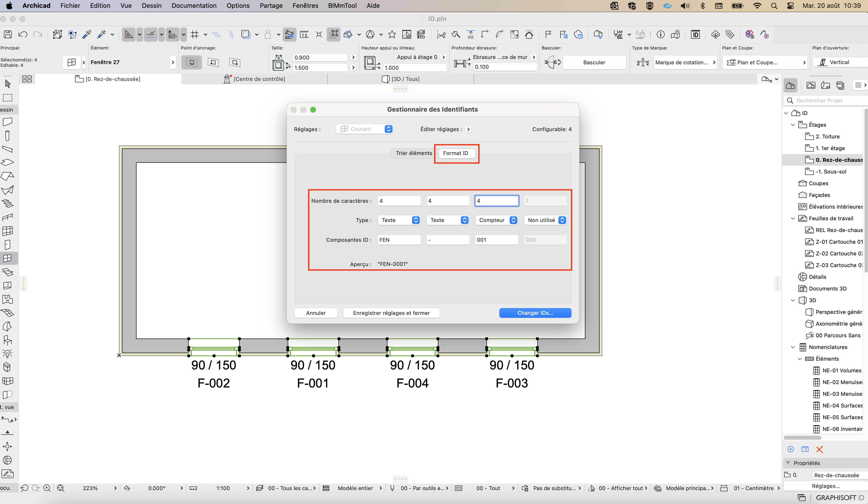The width and height of the screenshot is (868, 504).
Task: Click the navigator Réglages button
Action: (x=826, y=486)
